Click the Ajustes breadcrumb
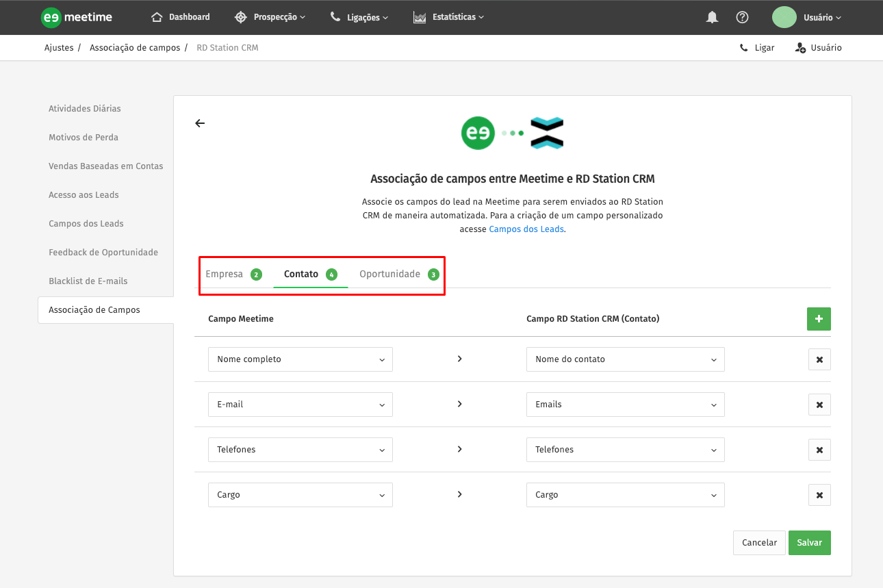This screenshot has width=883, height=588. coord(59,48)
